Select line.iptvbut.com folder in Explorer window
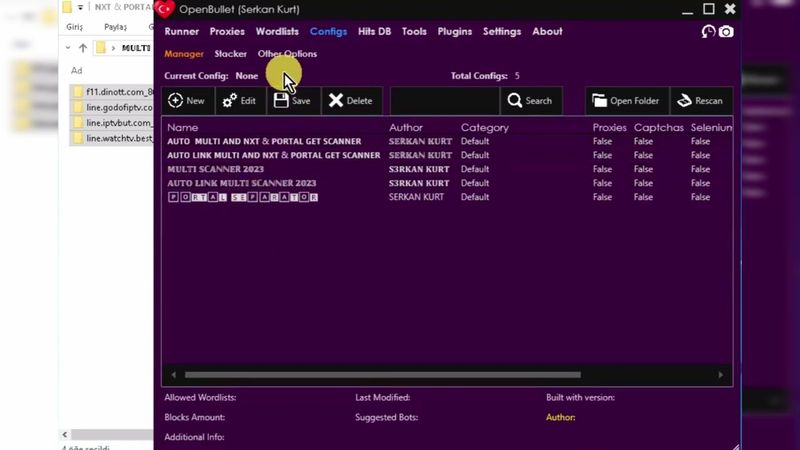This screenshot has height=450, width=800. click(x=112, y=122)
